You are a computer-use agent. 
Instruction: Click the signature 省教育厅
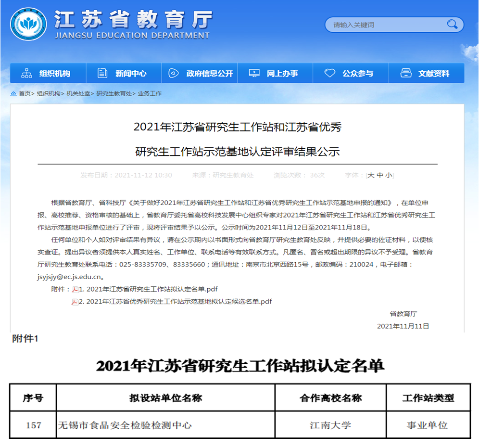point(403,314)
